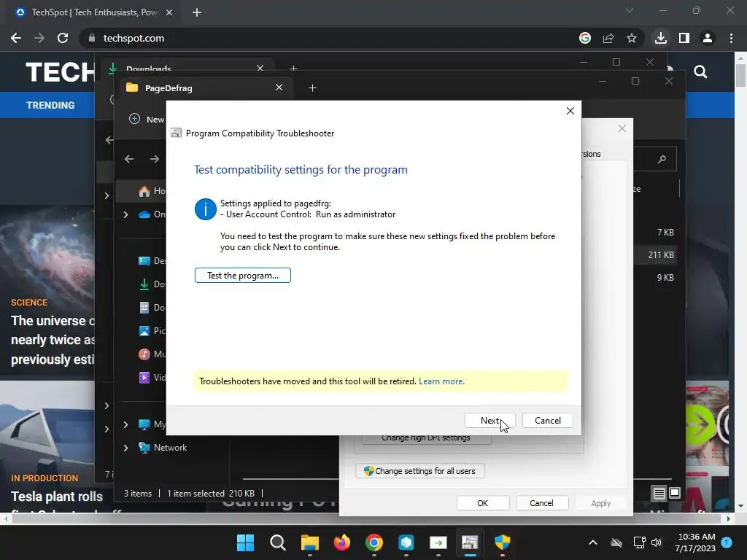Select the PageDefrag explorer tab
747x560 pixels.
[200, 88]
